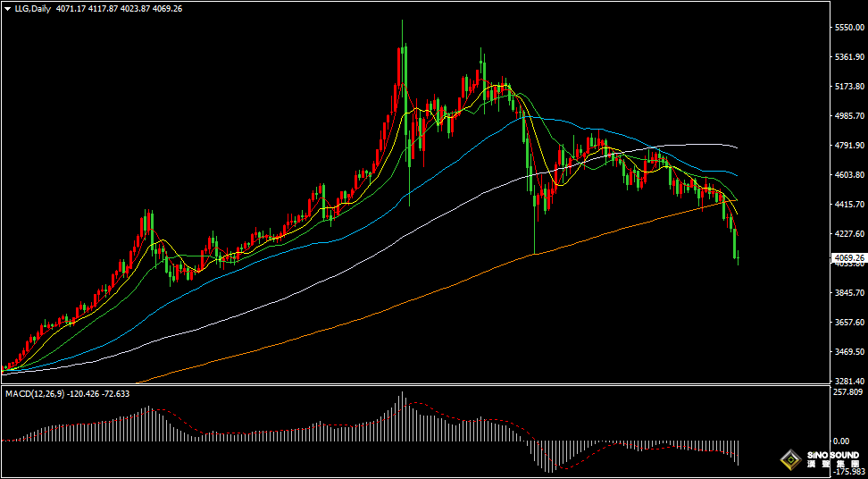Click the current price tag 4069.26
The image size is (868, 479).
tap(848, 258)
